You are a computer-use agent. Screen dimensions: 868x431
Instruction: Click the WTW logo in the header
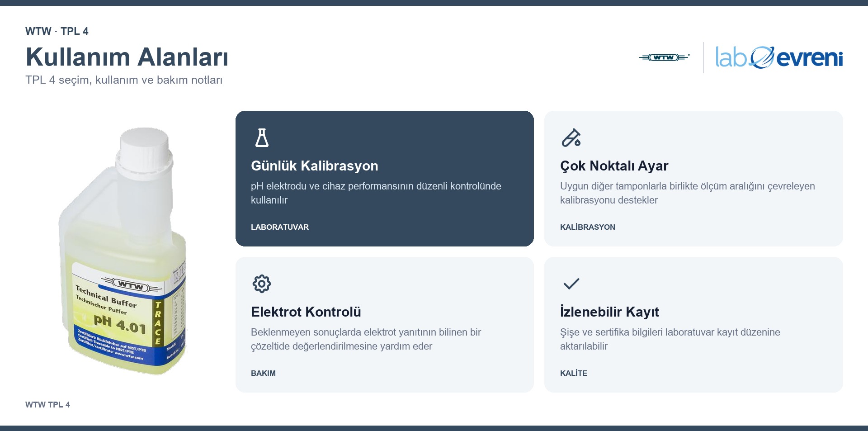point(664,57)
